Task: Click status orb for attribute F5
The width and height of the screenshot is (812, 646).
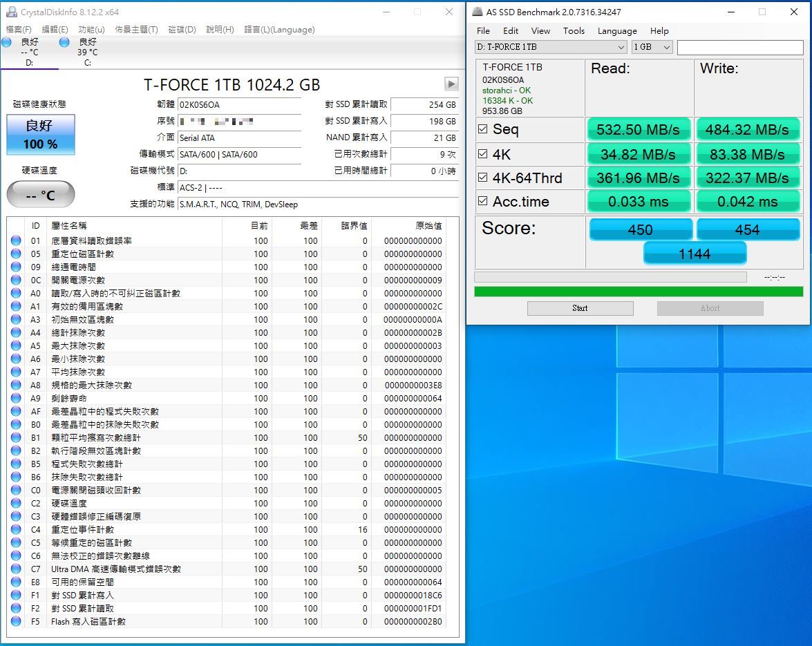Action: point(16,621)
